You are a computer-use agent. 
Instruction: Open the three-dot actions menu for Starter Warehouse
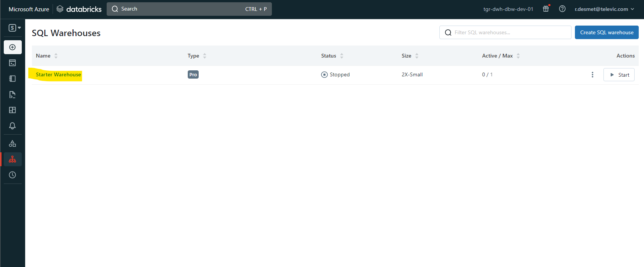click(593, 75)
